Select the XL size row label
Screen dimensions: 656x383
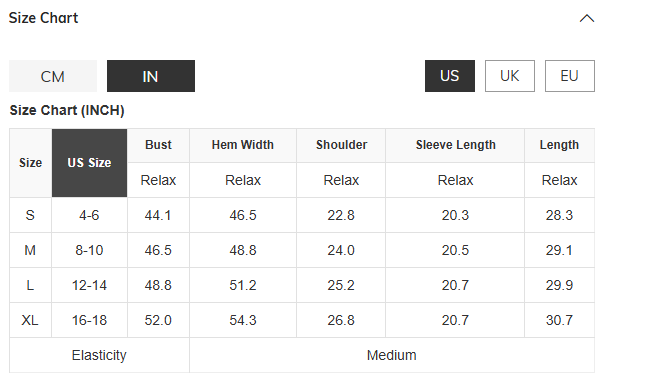(x=30, y=321)
